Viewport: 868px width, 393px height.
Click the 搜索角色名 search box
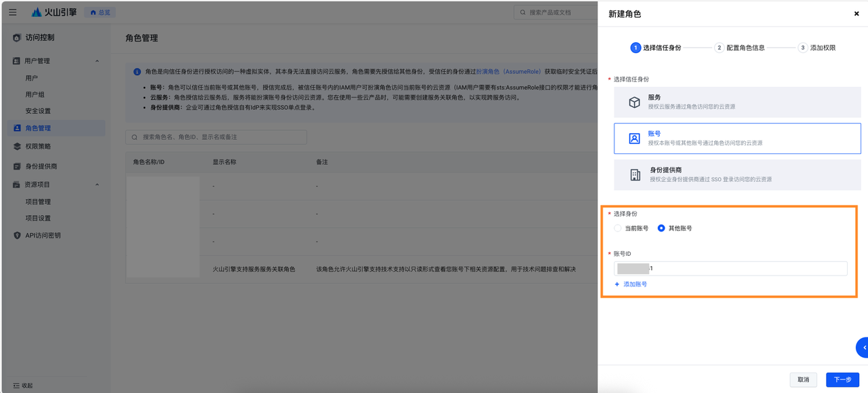(x=217, y=137)
